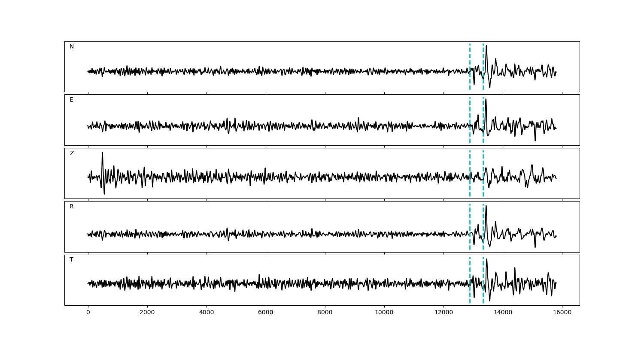Viewport: 644px width, 343px height.
Task: Click the 14000 x-axis tick label
Action: (503, 313)
